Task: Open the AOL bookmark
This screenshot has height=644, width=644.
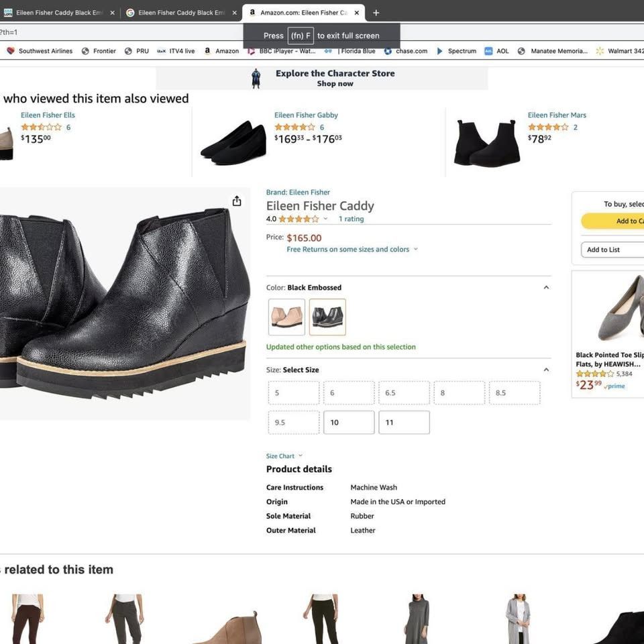Action: click(496, 51)
